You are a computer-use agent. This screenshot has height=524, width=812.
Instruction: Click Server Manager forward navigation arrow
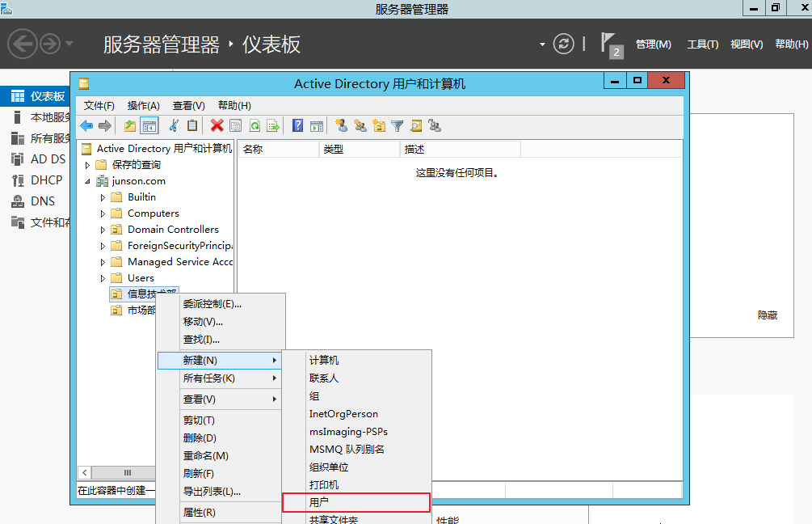point(50,44)
